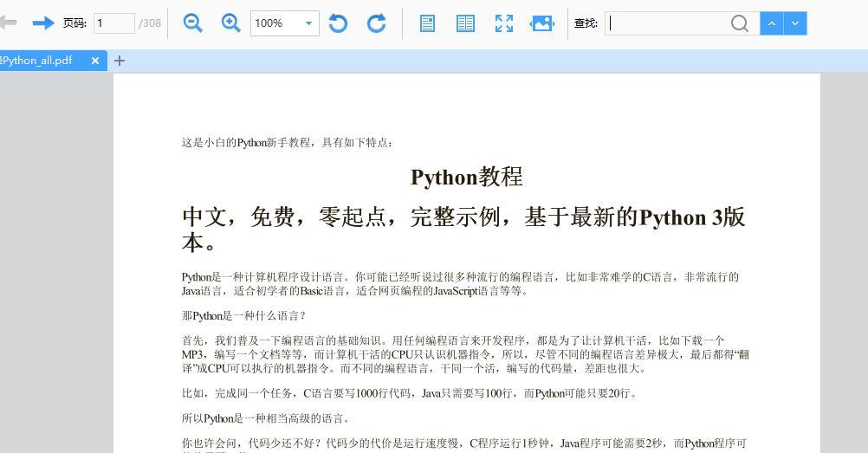Screen dimensions: 868x453
Task: Close the Python_all.pdf tab
Action: 95,61
